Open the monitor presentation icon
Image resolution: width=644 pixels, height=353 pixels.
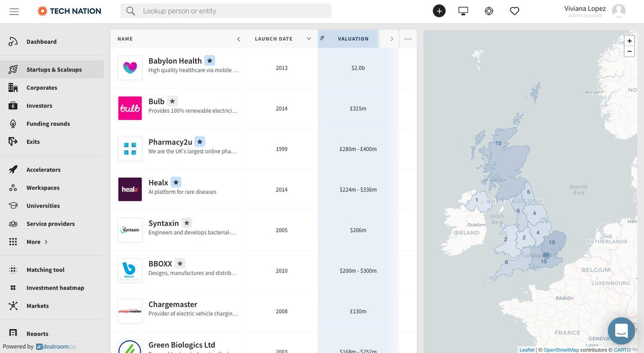pos(463,11)
